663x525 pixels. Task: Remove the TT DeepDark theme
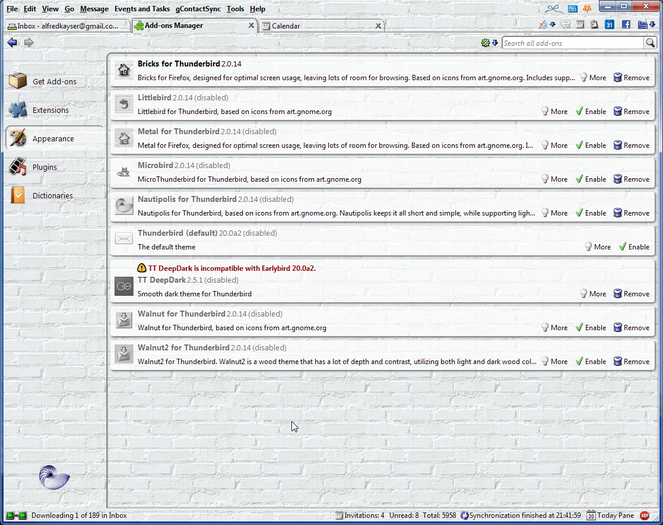pyautogui.click(x=631, y=293)
